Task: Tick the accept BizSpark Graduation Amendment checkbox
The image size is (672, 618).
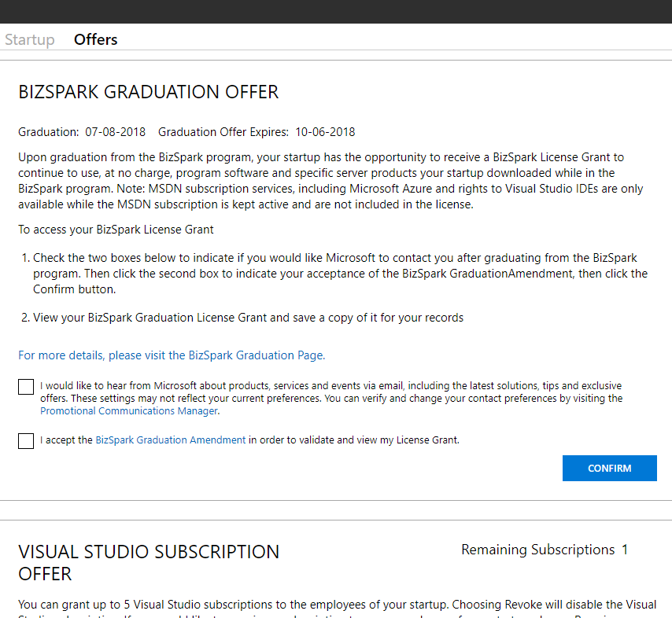Action: pos(26,440)
